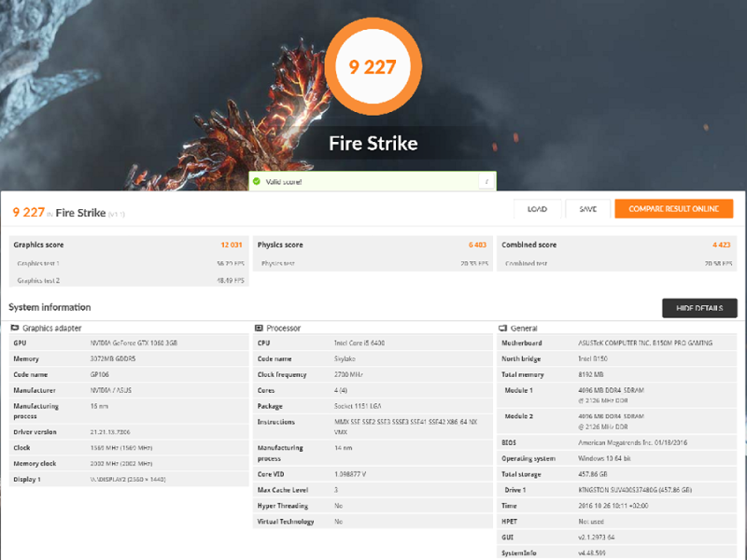
Task: Select HPET value Not used
Action: click(x=591, y=522)
